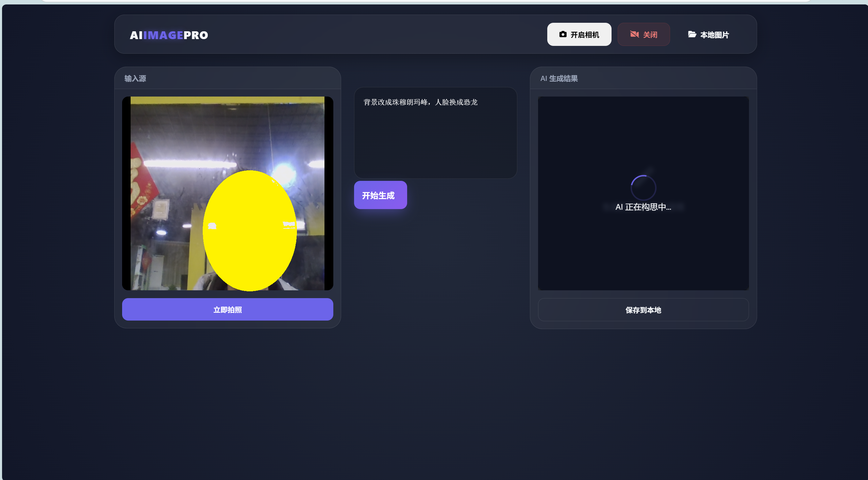Click the 输入源 panel header
Screen dimensions: 868x480
point(135,79)
